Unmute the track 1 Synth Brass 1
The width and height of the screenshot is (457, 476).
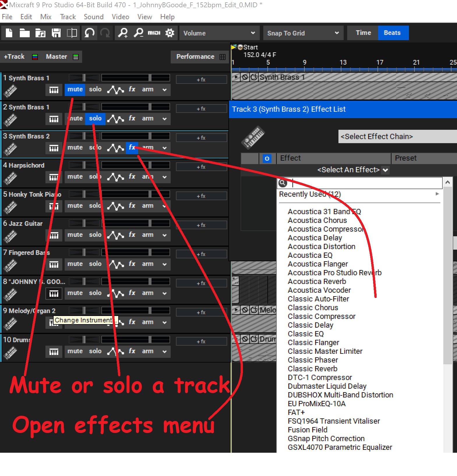pyautogui.click(x=75, y=89)
